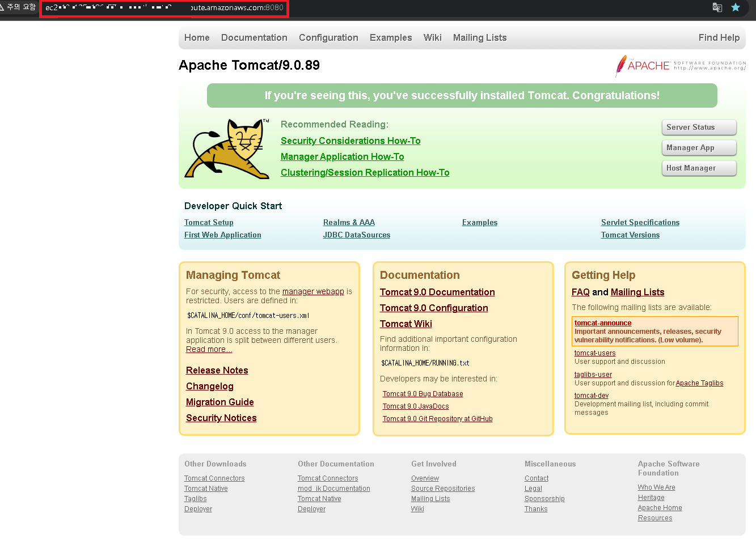Open Tomcat 9.0 JavaDocs link
756x539 pixels.
(x=416, y=406)
